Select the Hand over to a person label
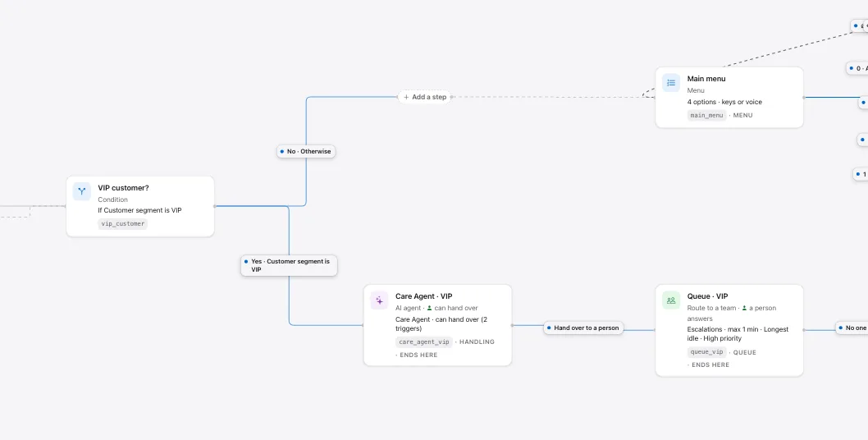Image resolution: width=868 pixels, height=440 pixels. click(x=583, y=328)
